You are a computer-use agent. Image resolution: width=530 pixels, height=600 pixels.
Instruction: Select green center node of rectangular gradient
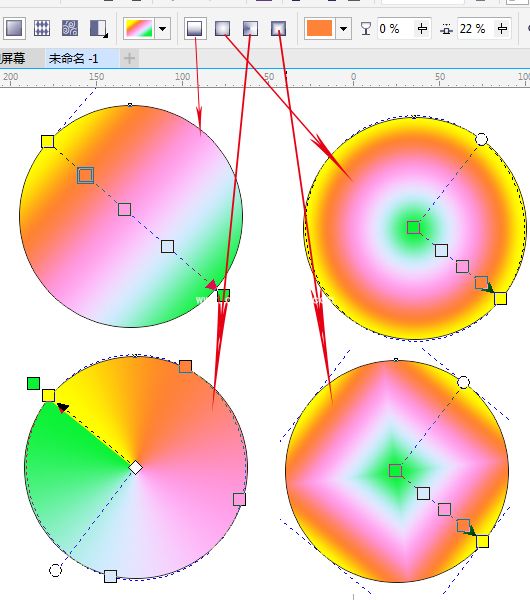395,471
